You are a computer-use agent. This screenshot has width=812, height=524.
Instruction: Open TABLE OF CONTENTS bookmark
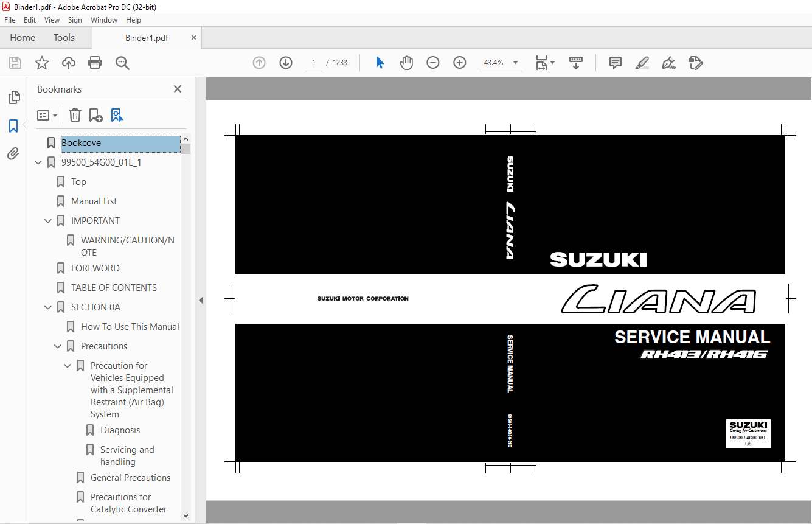tap(114, 288)
